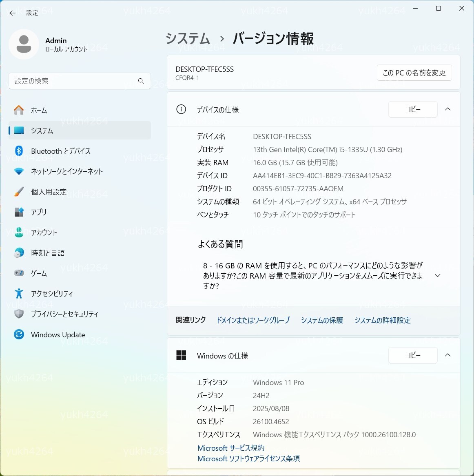
Task: Click the Accessibility figure icon
Action: (x=19, y=294)
